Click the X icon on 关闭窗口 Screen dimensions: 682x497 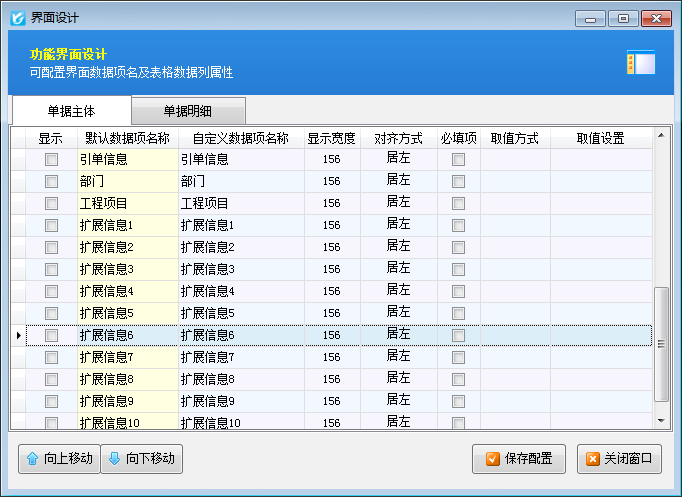coord(593,459)
